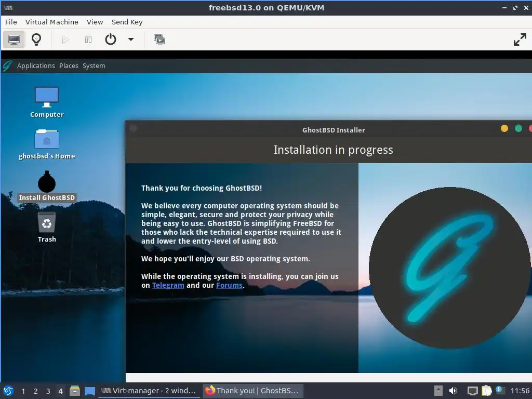532x399 pixels.
Task: Minimize the freebsd13.0 virt-manager window
Action: click(x=504, y=8)
